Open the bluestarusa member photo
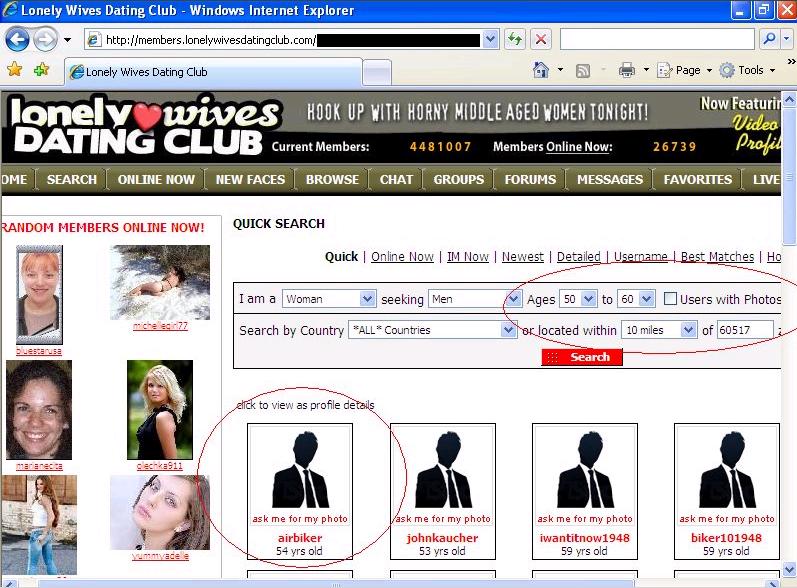 tap(39, 294)
